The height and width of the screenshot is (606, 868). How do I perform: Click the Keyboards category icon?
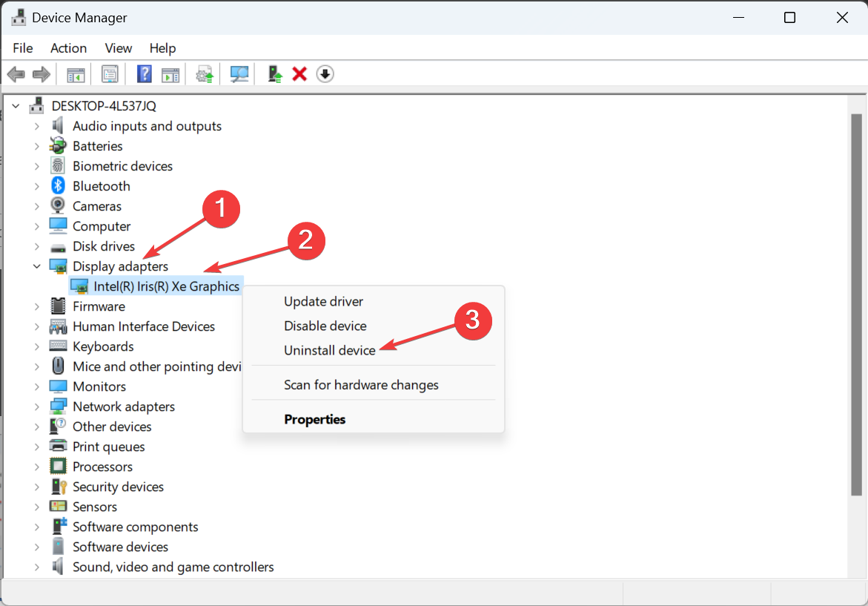click(58, 346)
